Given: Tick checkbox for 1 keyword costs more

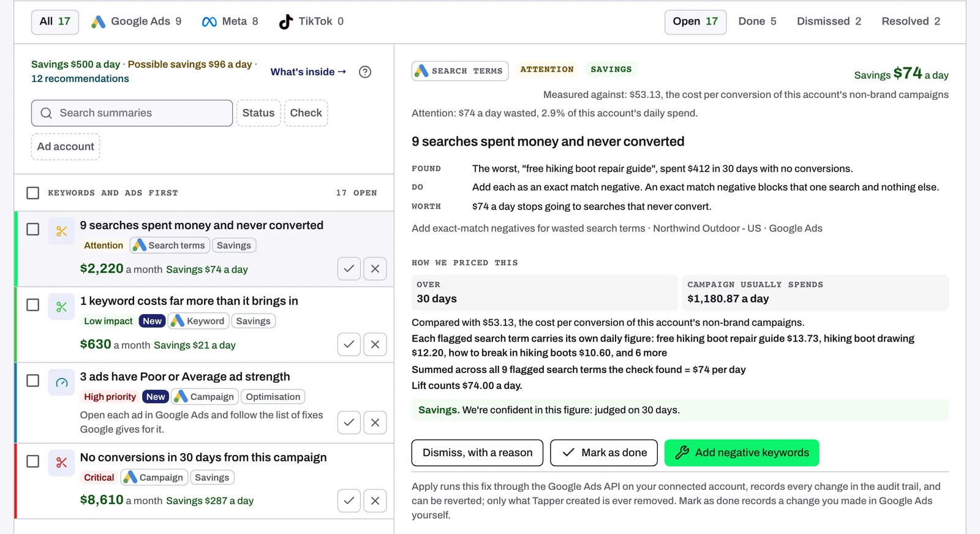Looking at the screenshot, I should tap(33, 305).
